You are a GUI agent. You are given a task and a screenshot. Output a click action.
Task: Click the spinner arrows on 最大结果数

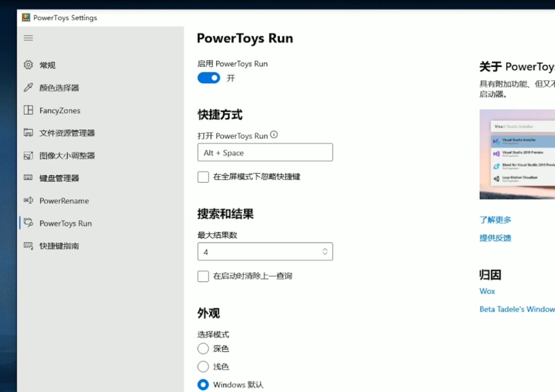(x=325, y=251)
